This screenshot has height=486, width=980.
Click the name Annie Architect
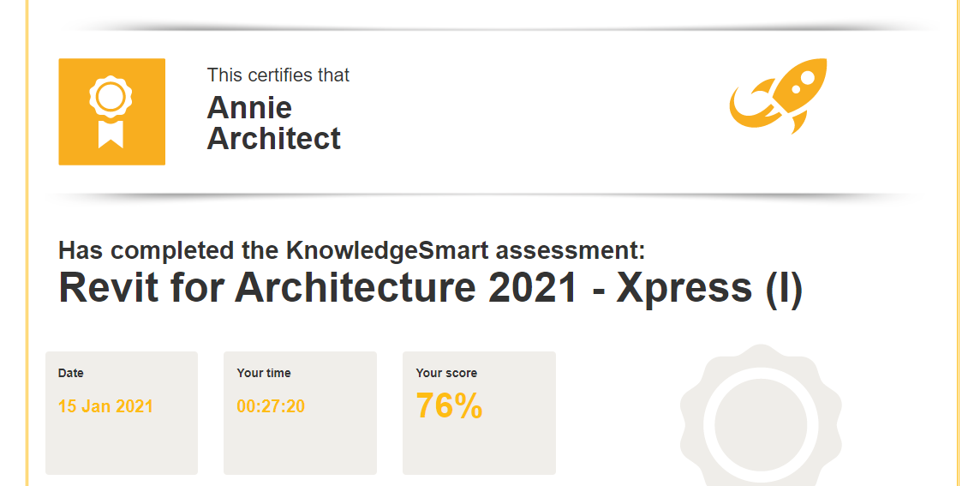[274, 123]
